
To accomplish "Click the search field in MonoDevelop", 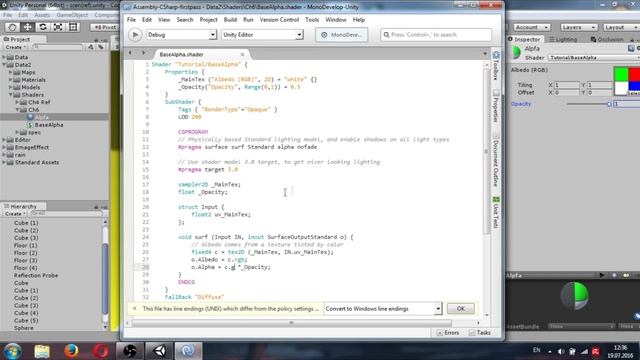I will 436,35.
